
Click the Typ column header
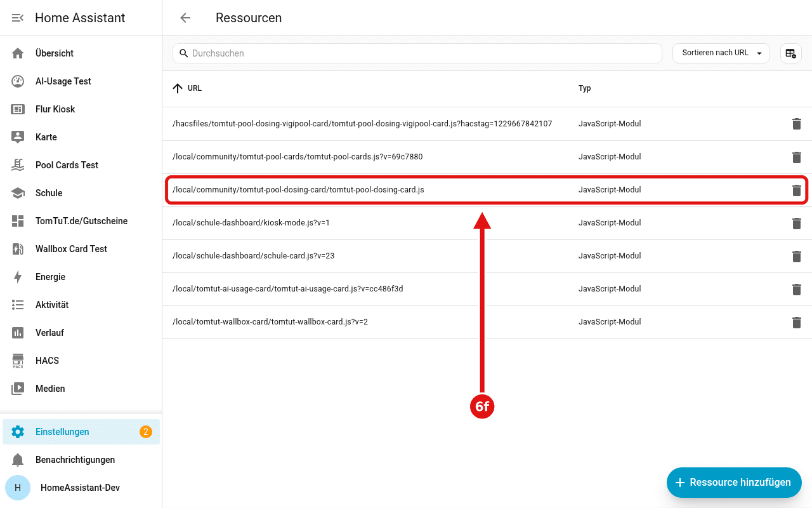585,88
